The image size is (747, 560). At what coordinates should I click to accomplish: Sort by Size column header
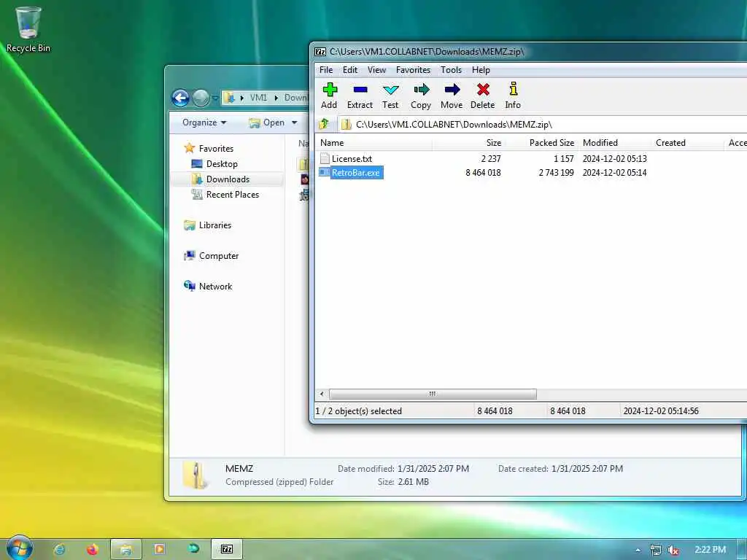pyautogui.click(x=468, y=142)
